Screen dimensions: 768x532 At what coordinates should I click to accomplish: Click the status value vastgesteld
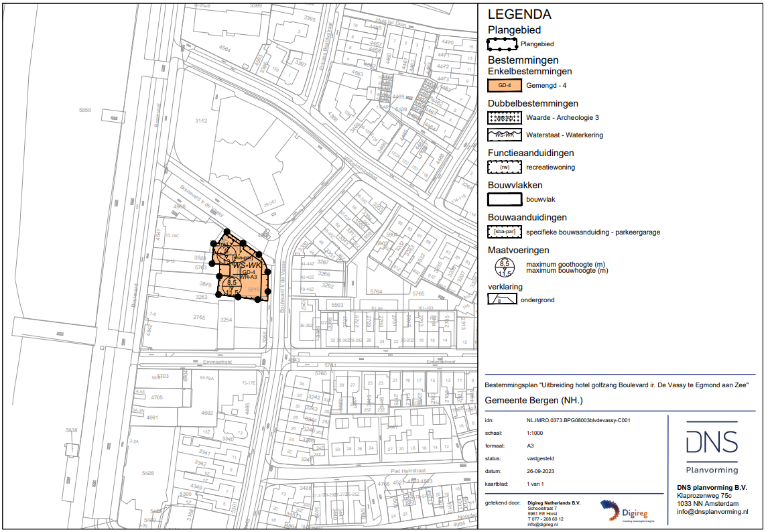point(540,458)
